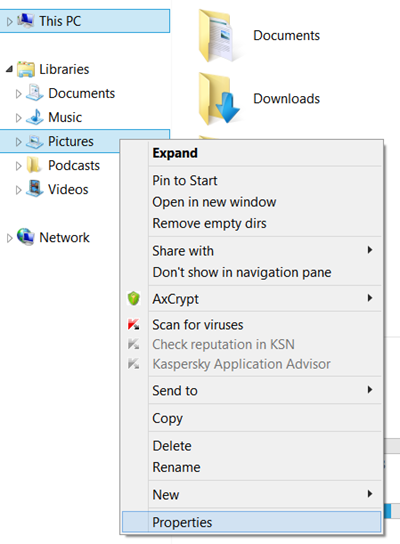Expand the Network tree arrow
400x544 pixels.
coord(9,238)
